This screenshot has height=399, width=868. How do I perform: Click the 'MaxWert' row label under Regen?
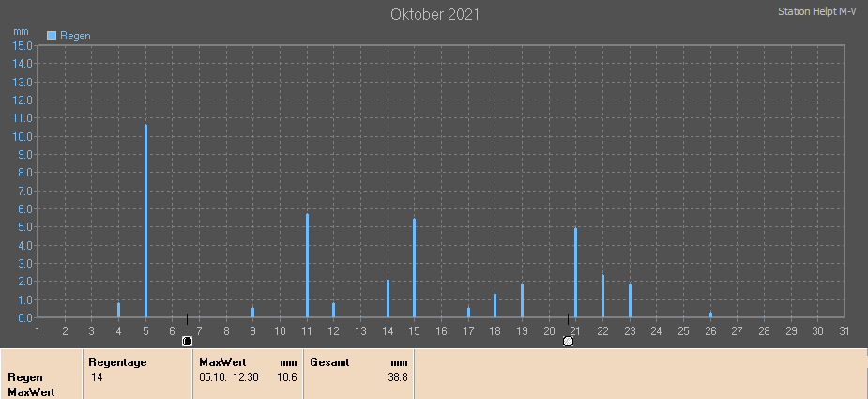pos(31,392)
